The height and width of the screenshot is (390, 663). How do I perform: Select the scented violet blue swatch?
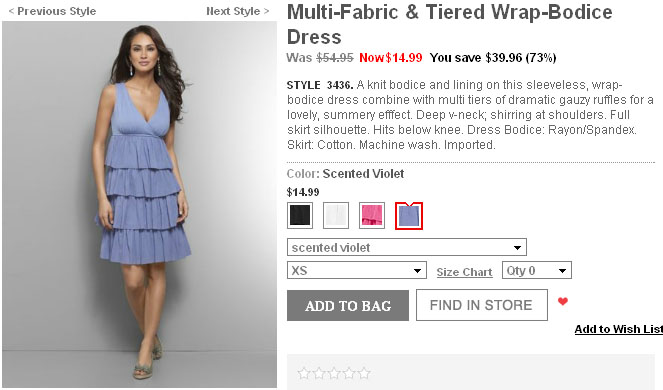(x=408, y=216)
